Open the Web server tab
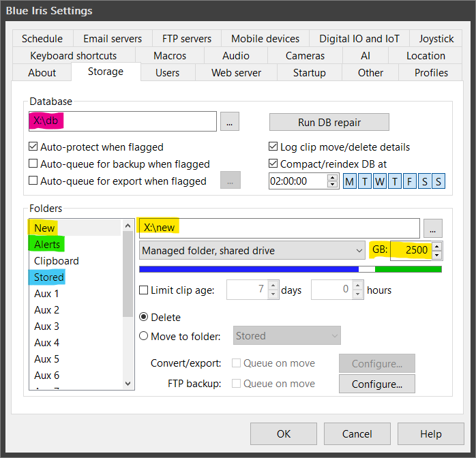The height and width of the screenshot is (458, 476). 236,72
